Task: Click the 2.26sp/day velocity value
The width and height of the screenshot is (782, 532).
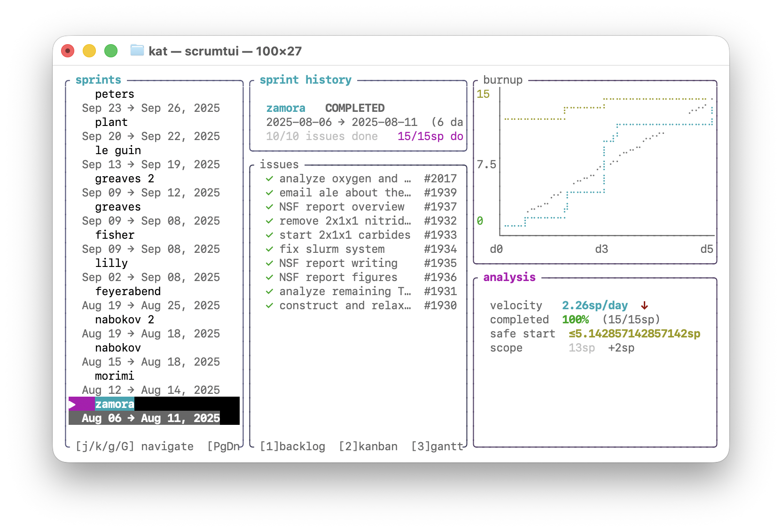Action: tap(595, 305)
